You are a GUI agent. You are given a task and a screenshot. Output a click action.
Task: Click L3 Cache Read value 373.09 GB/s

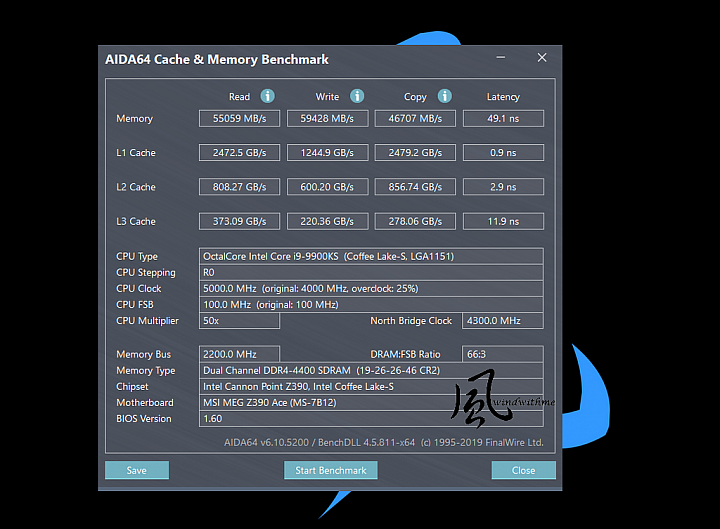point(239,221)
